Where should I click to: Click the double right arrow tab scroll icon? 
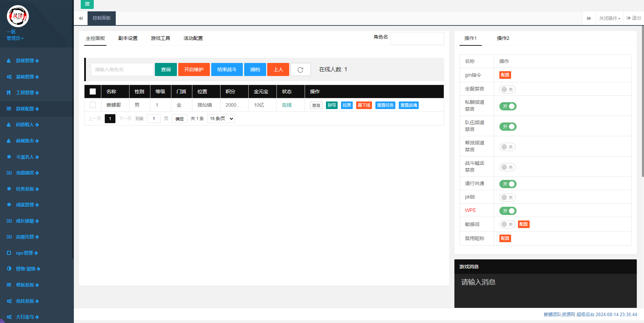(589, 18)
